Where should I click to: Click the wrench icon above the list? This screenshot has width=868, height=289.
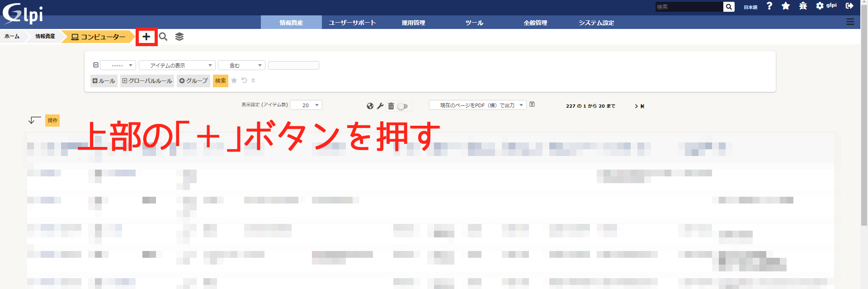click(x=380, y=106)
